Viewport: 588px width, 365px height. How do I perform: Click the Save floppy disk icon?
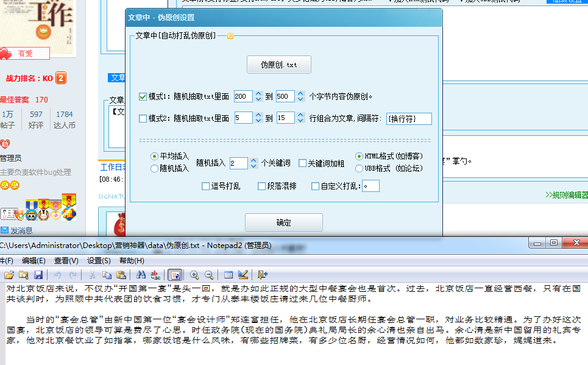click(38, 275)
